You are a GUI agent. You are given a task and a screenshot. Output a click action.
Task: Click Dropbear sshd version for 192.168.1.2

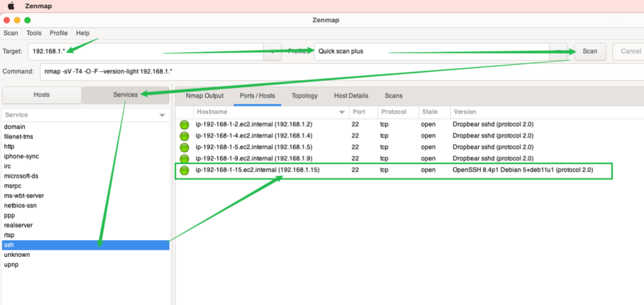[493, 125]
